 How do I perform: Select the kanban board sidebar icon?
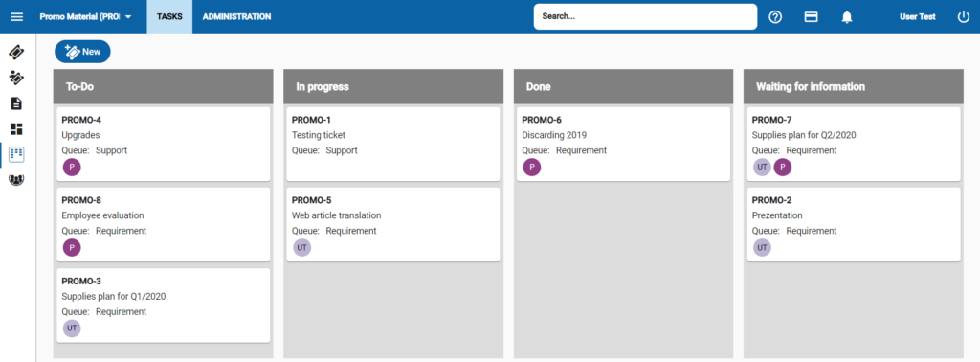[x=17, y=154]
